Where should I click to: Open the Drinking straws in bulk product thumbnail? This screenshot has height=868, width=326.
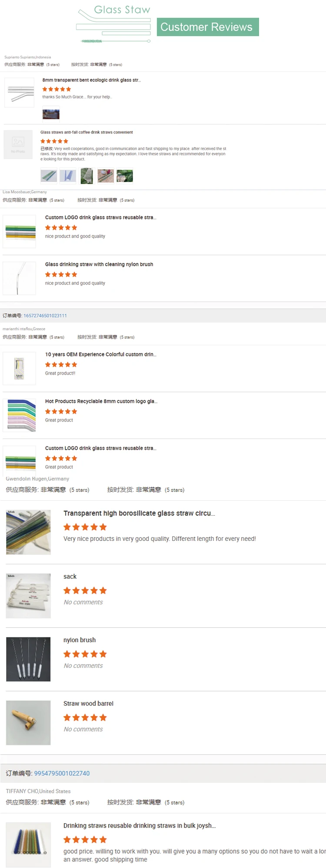28,845
